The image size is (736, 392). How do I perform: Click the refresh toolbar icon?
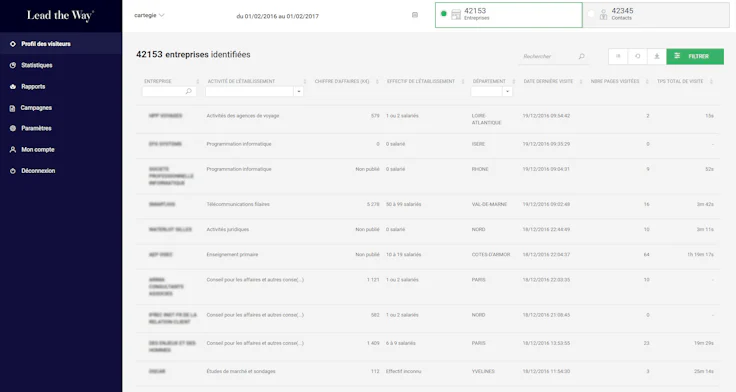pyautogui.click(x=637, y=56)
